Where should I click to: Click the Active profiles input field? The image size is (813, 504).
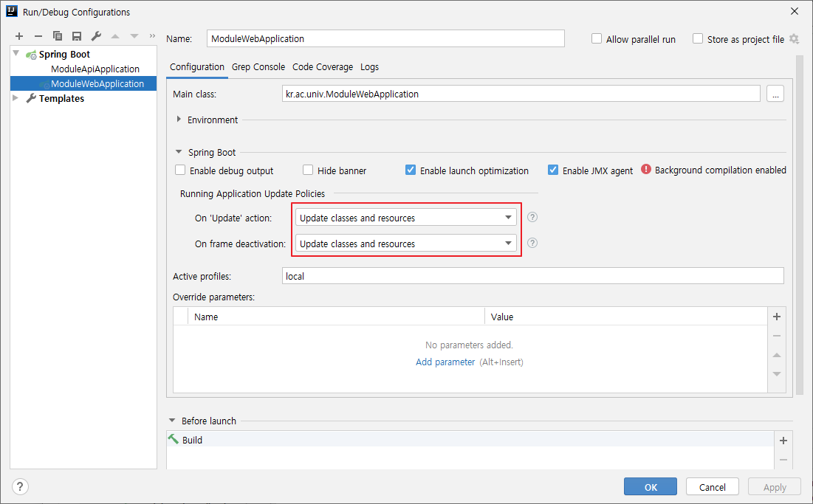532,276
